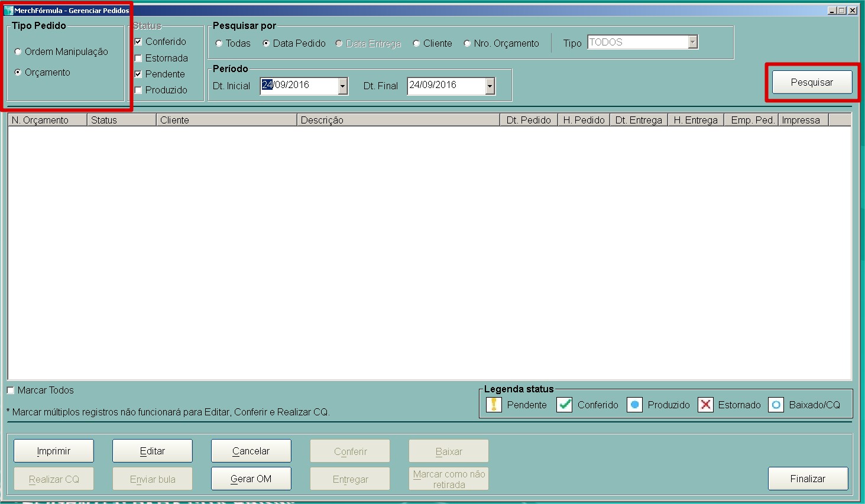This screenshot has width=865, height=504.
Task: Click the Baixado/CQ circle legend icon
Action: tap(776, 405)
